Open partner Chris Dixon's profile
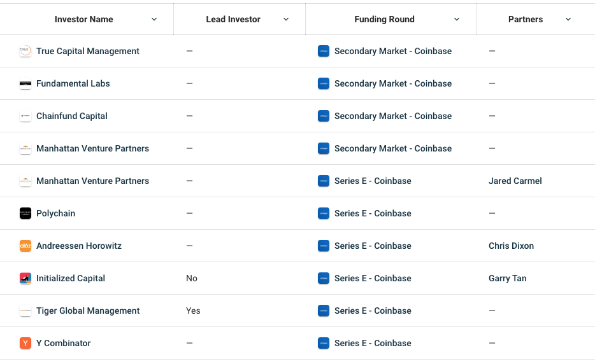 (x=511, y=246)
